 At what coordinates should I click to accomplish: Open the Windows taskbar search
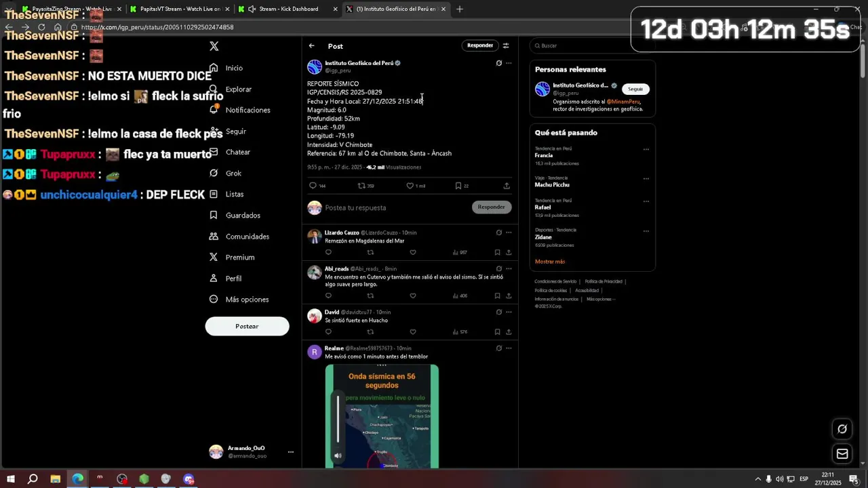(x=33, y=479)
